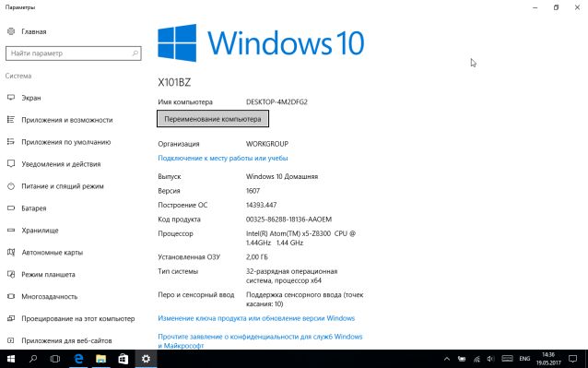Select the installed RAM value 2,00 ГБ
Image resolution: width=588 pixels, height=368 pixels.
coord(257,257)
